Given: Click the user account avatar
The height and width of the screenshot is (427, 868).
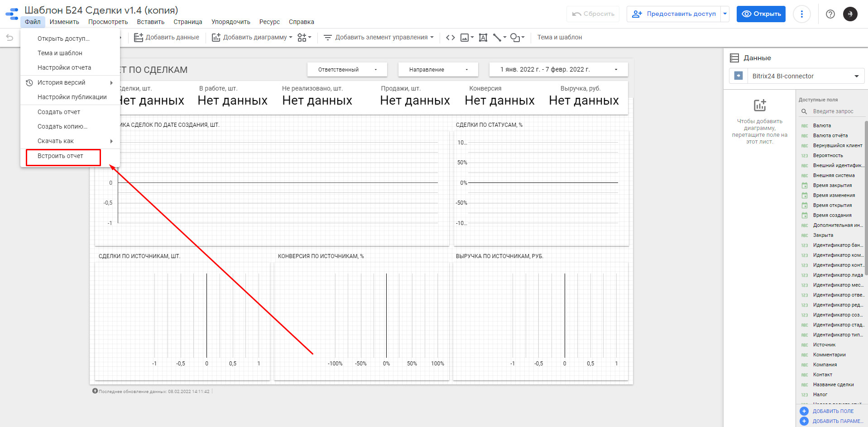Looking at the screenshot, I should (x=850, y=14).
